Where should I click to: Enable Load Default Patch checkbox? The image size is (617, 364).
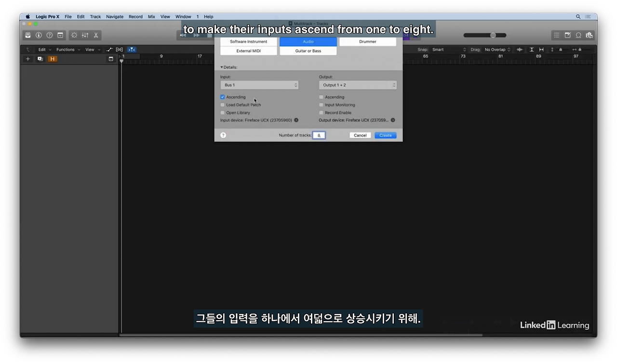(223, 105)
